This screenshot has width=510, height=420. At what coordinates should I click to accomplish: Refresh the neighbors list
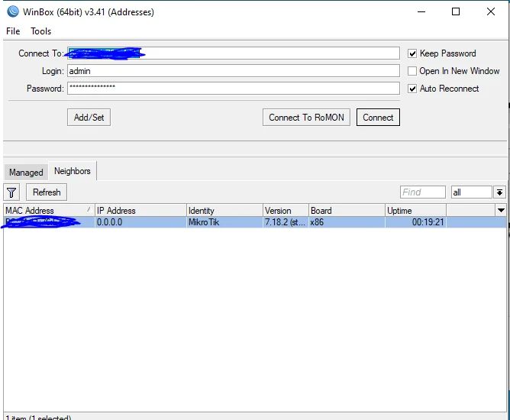point(47,192)
